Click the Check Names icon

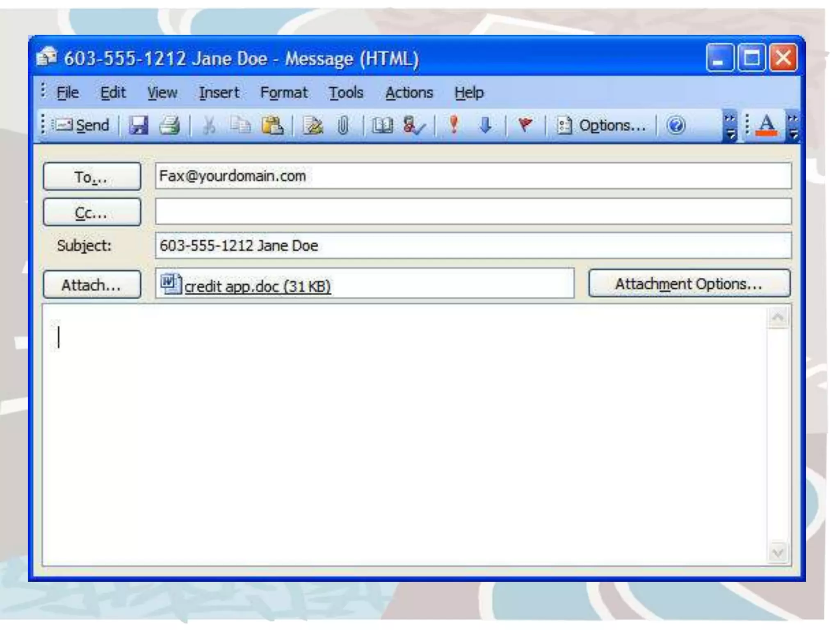(413, 125)
